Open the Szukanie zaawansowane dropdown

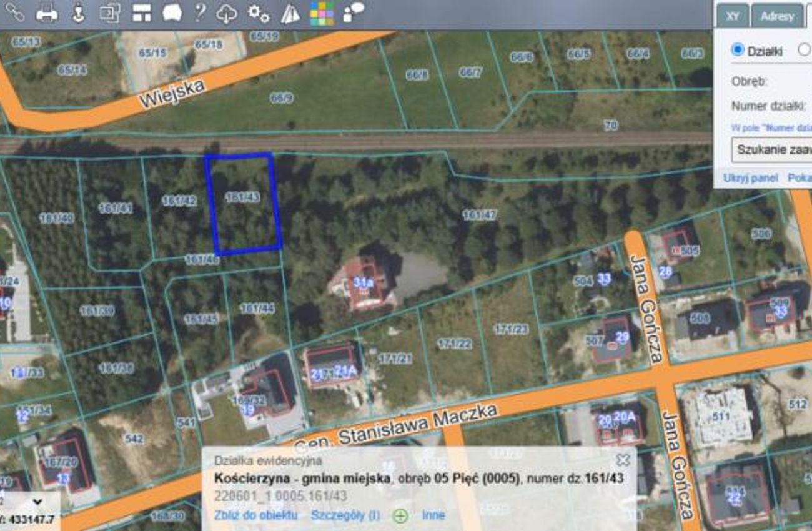click(771, 149)
